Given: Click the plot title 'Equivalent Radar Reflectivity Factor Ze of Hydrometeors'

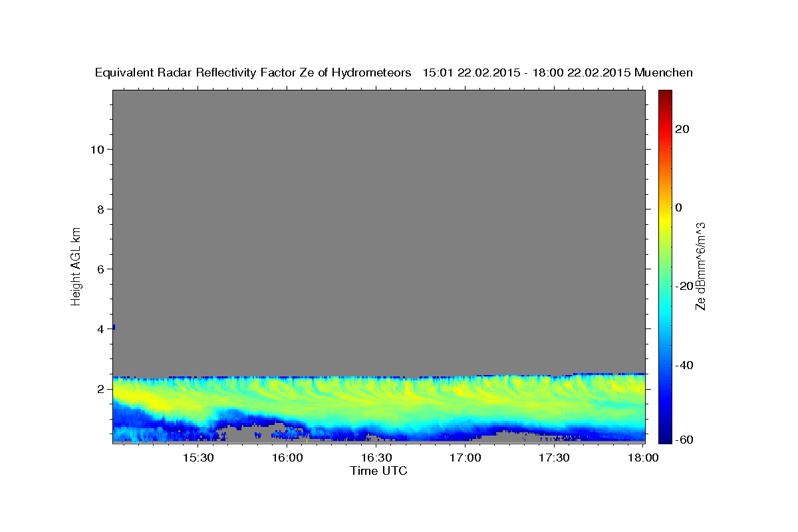Looking at the screenshot, I should 253,73.
